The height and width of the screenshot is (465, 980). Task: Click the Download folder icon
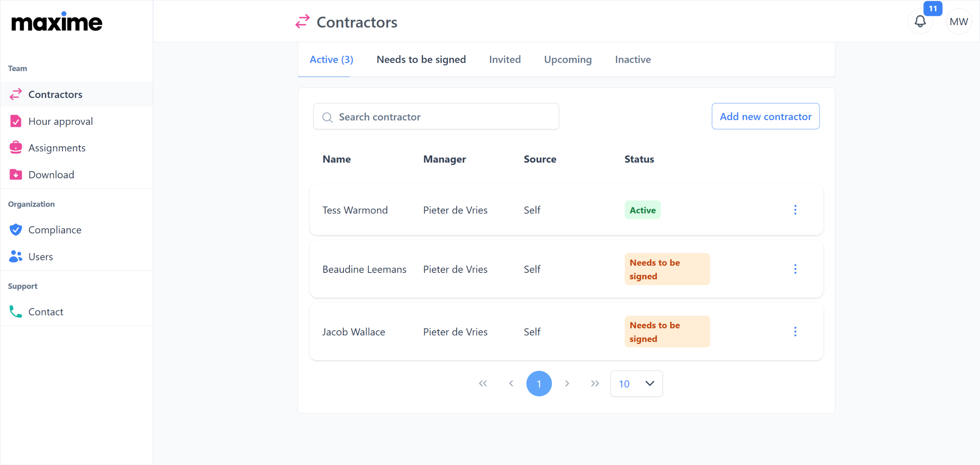16,175
